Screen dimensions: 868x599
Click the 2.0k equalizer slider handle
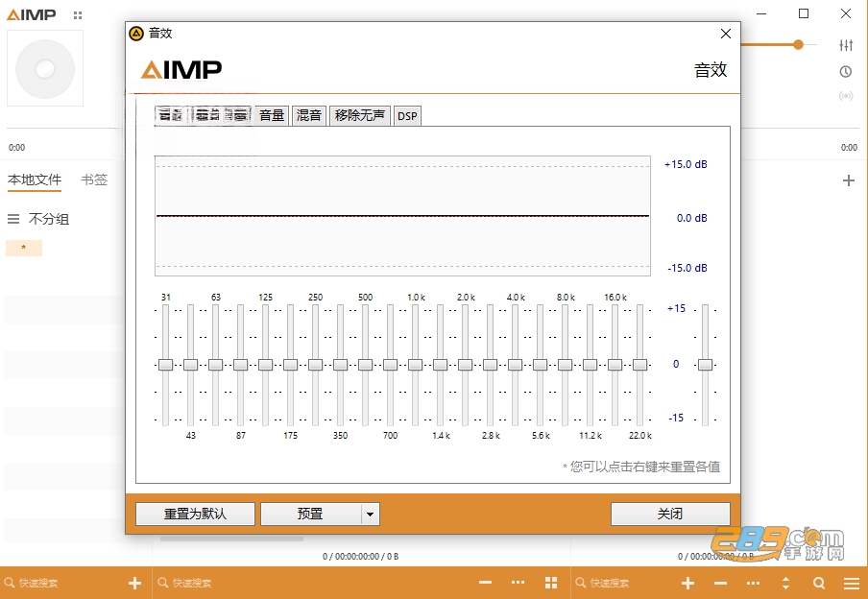pos(465,365)
